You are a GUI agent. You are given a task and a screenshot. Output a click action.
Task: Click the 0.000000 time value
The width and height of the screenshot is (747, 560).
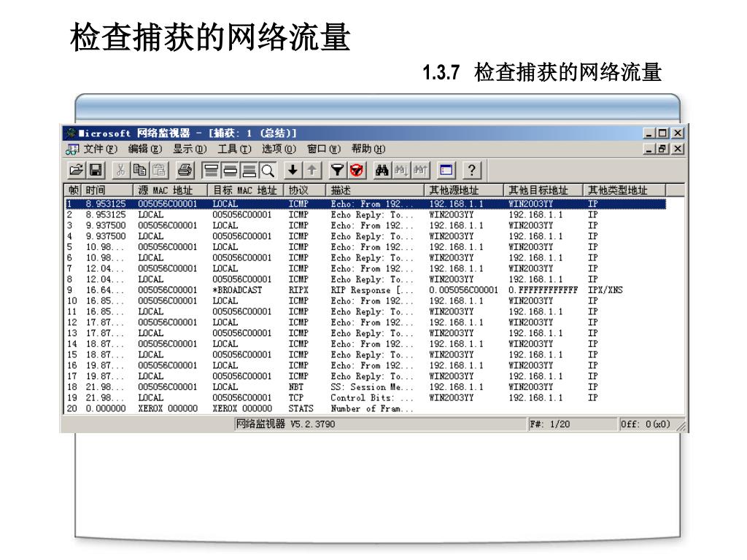[x=106, y=408]
